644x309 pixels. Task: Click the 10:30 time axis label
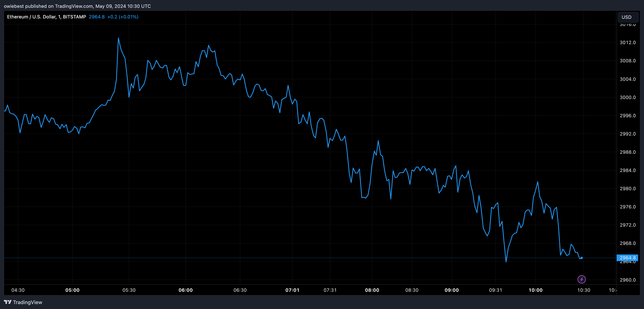(x=584, y=290)
